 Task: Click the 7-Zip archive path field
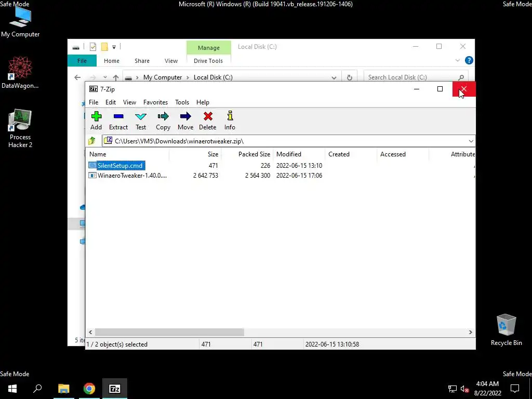point(285,141)
